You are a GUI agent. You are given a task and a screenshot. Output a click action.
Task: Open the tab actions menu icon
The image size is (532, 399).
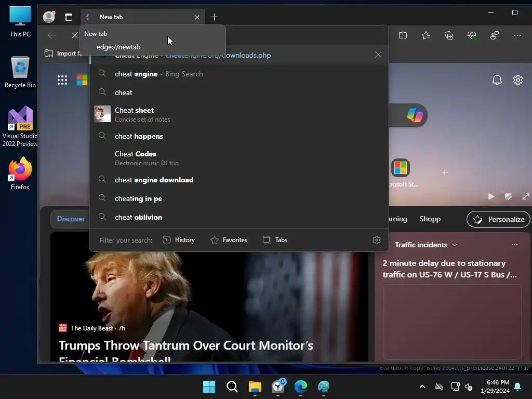(x=69, y=17)
